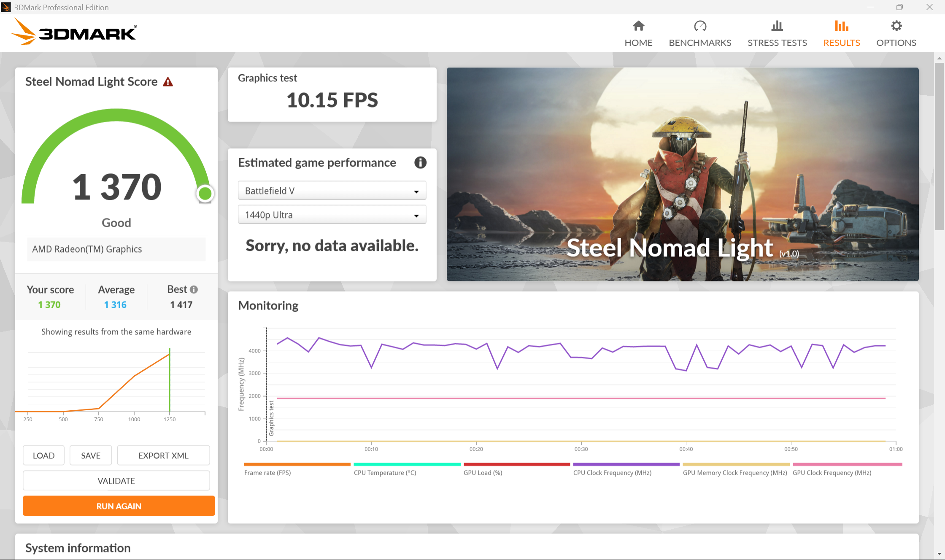Click the Run Again button
This screenshot has width=945, height=560.
tap(119, 506)
